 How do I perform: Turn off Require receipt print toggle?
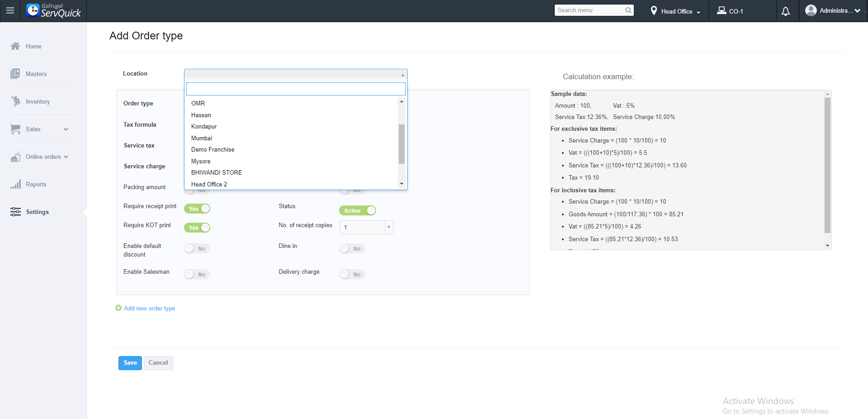(x=197, y=209)
